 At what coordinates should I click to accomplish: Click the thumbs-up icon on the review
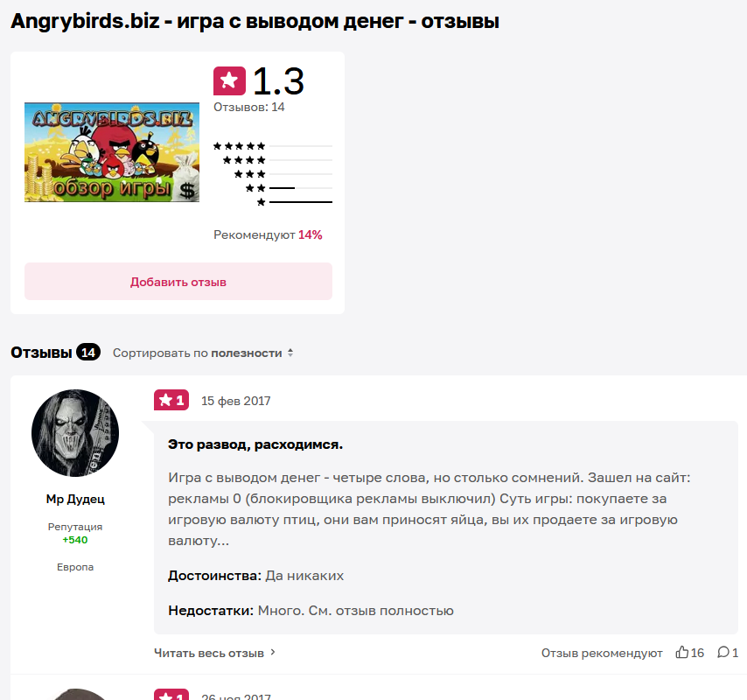[x=681, y=652]
